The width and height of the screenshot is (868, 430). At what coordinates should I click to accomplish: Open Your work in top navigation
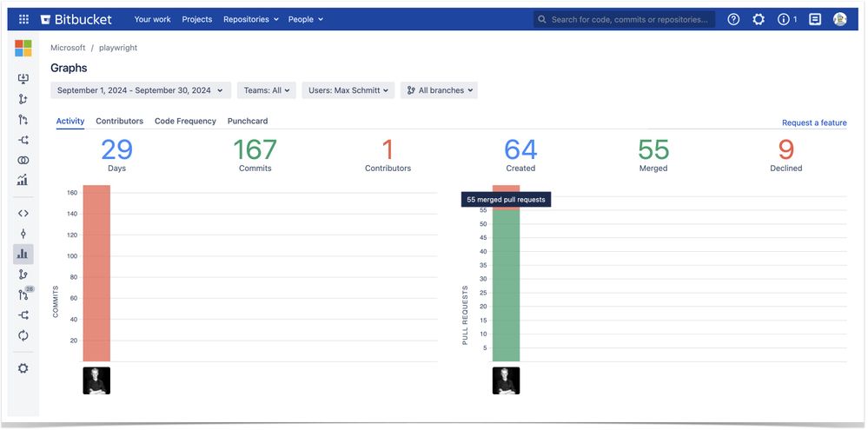[x=152, y=19]
